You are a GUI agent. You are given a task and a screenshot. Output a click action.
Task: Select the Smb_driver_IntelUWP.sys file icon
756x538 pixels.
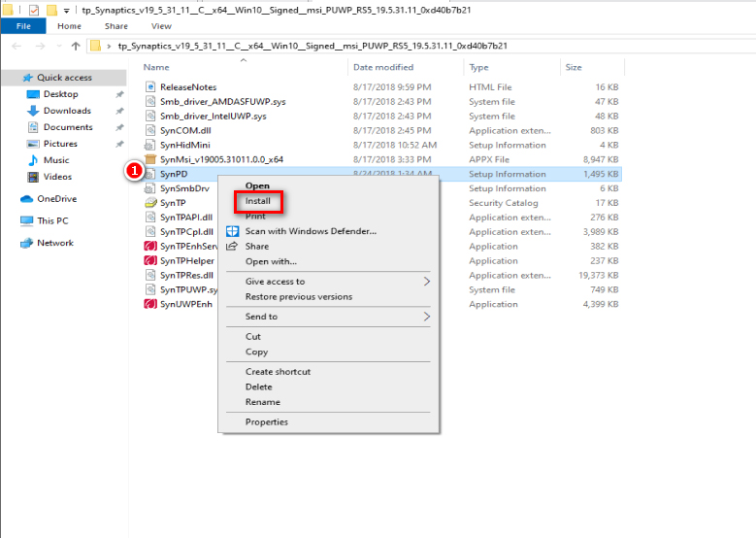point(150,116)
